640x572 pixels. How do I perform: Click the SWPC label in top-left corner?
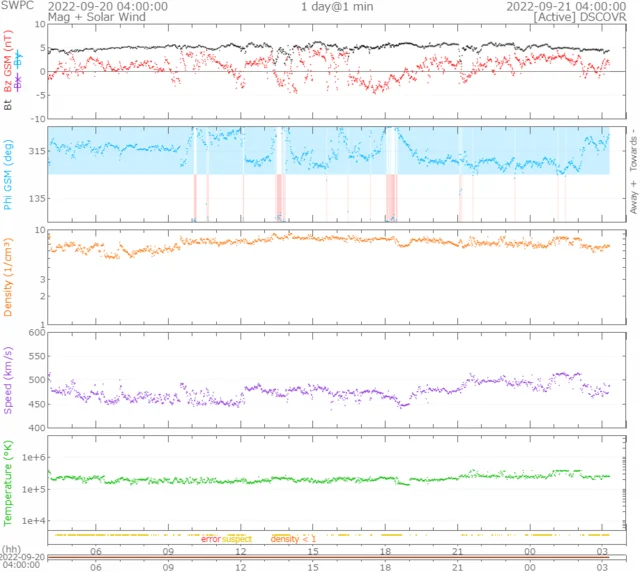(x=17, y=6)
